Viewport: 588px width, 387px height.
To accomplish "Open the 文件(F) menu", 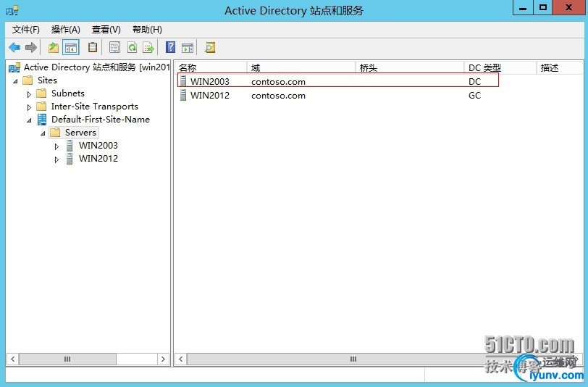I will tap(25, 30).
